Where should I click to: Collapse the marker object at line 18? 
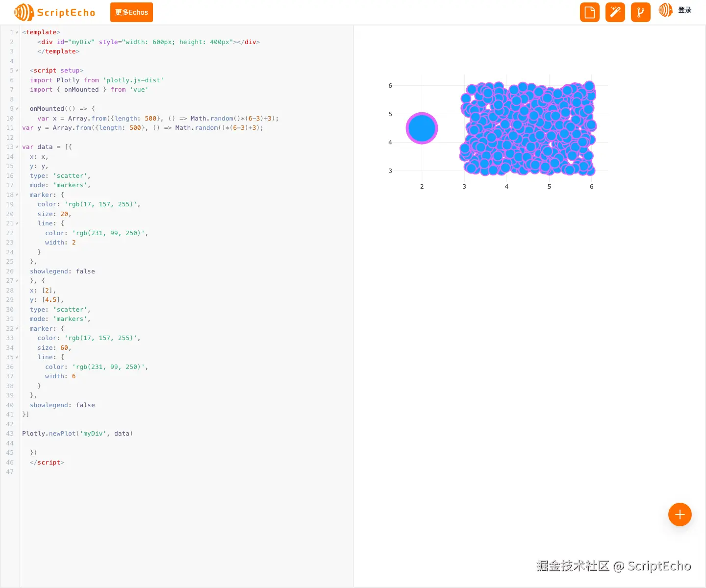tap(17, 195)
